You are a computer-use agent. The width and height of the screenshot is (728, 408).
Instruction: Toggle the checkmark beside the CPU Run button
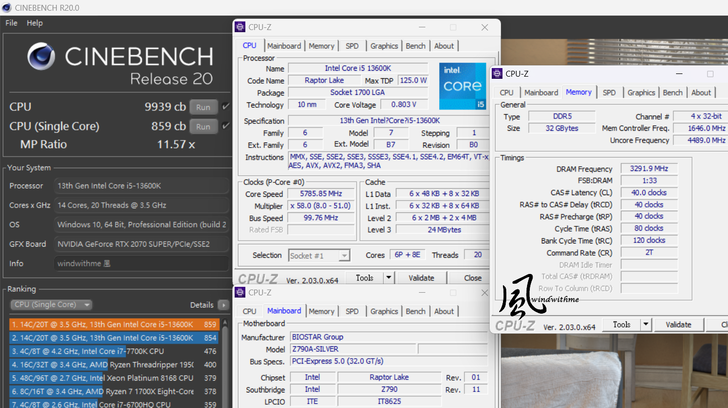coord(225,106)
